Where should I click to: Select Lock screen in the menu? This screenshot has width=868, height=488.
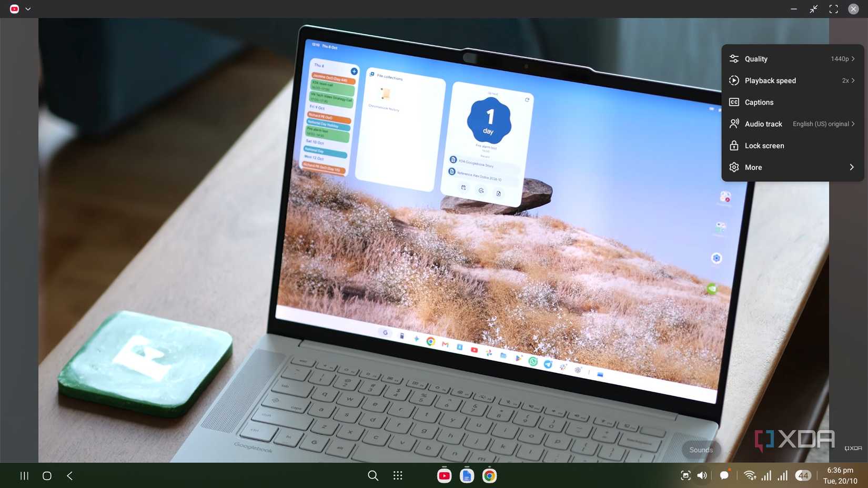point(792,146)
